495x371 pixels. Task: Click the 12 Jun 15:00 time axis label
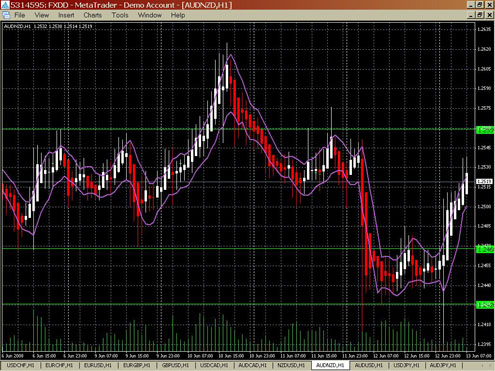(x=417, y=356)
